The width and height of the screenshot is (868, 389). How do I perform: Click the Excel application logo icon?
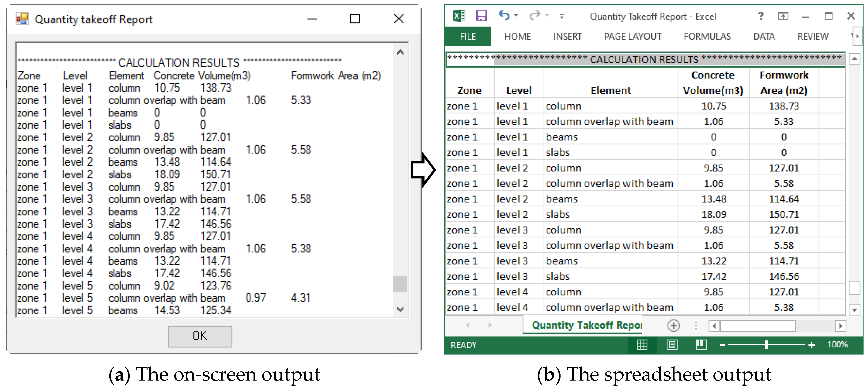pos(459,15)
